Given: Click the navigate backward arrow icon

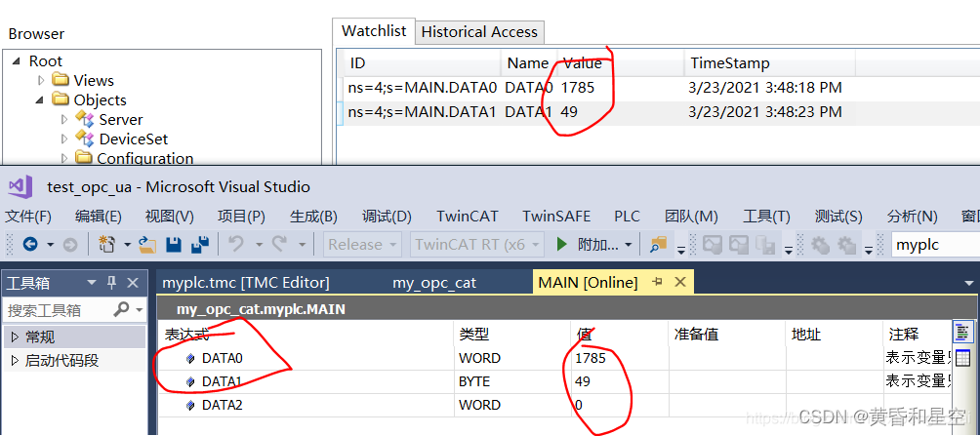Looking at the screenshot, I should tap(30, 245).
